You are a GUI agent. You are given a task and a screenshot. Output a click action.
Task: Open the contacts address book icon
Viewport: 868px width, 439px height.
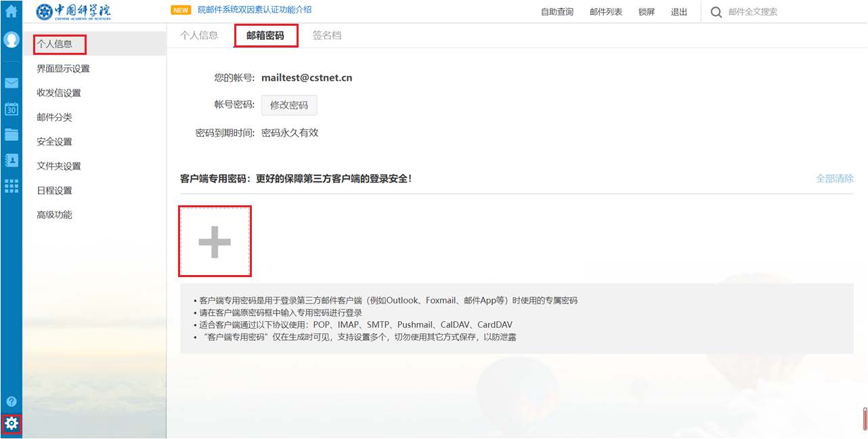[x=11, y=160]
